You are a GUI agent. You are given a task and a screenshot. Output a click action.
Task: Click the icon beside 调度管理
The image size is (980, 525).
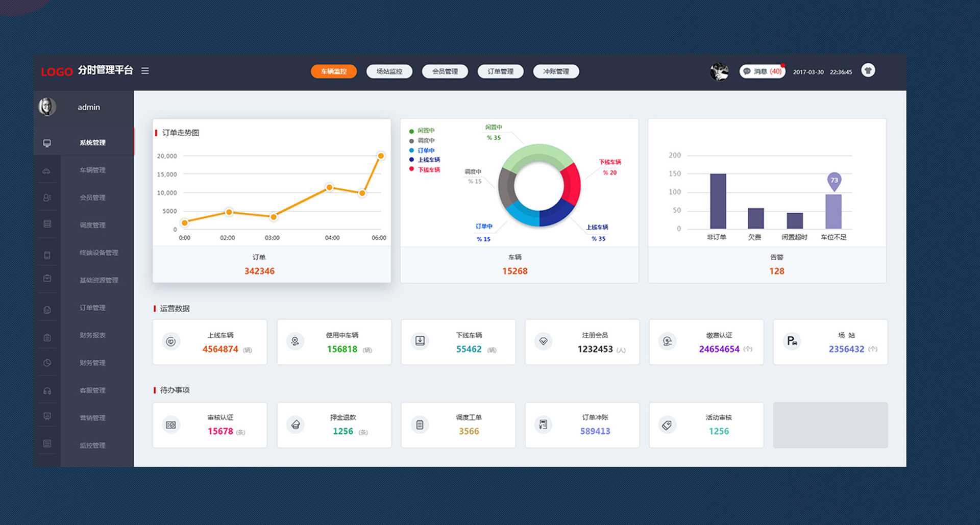pyautogui.click(x=47, y=224)
